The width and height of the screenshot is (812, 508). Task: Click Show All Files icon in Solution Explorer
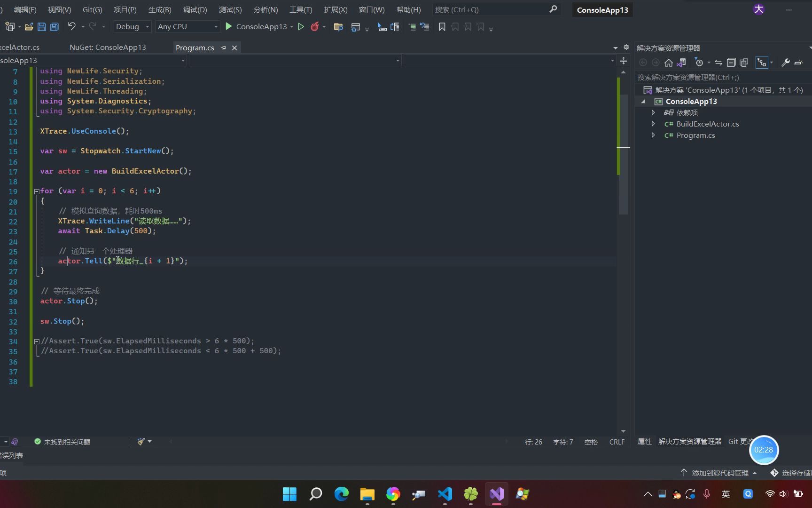[x=744, y=63]
